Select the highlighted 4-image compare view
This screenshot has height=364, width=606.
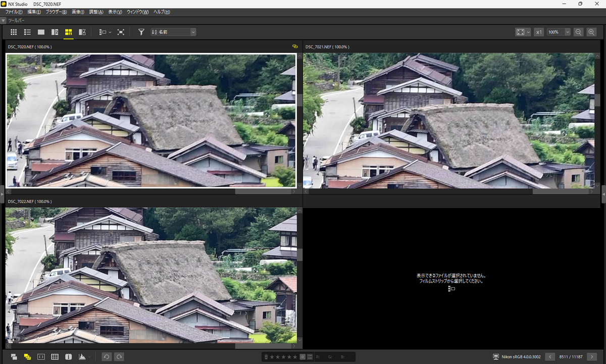coord(68,32)
